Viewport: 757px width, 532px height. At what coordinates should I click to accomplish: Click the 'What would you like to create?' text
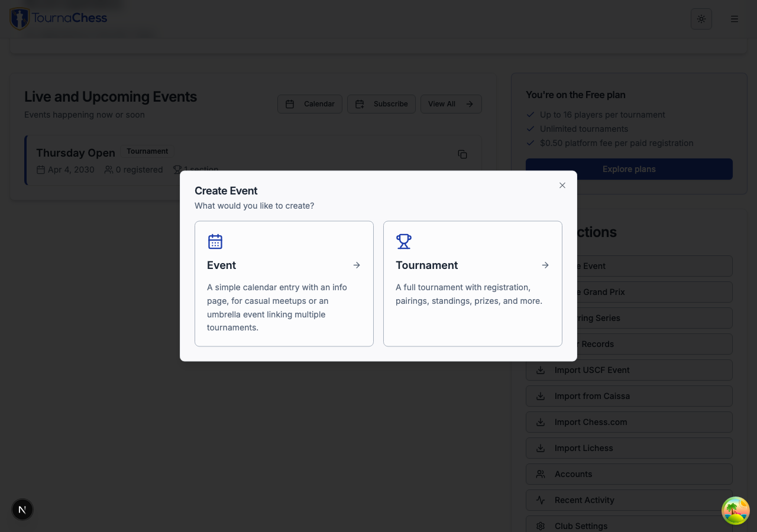(x=254, y=206)
